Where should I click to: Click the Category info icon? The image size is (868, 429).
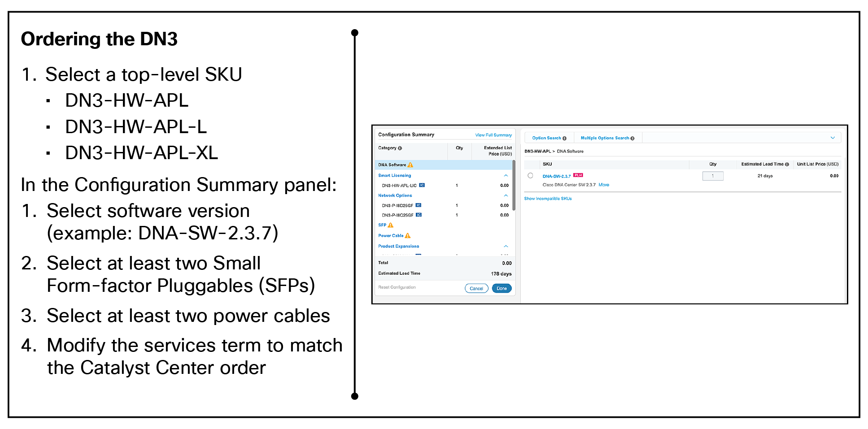tap(400, 148)
